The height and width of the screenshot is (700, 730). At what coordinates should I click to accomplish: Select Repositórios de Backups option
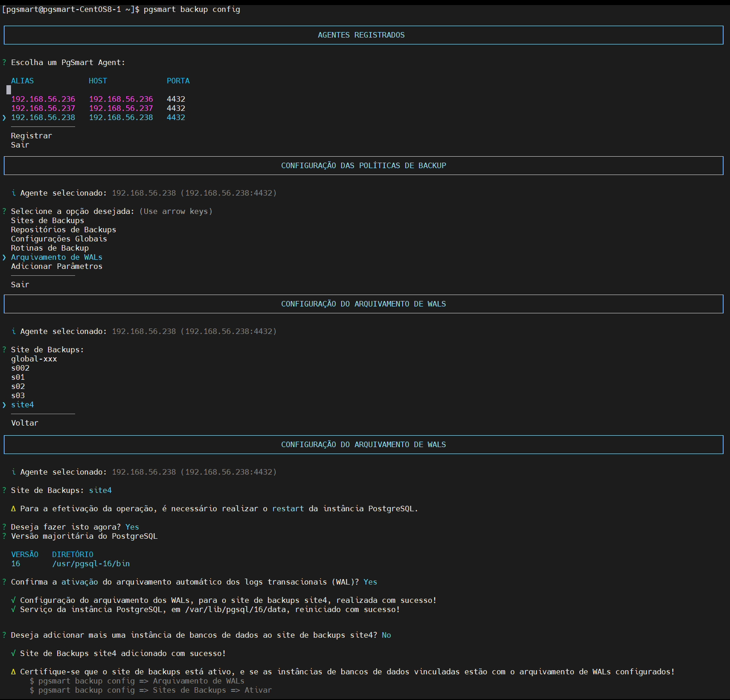pos(64,230)
